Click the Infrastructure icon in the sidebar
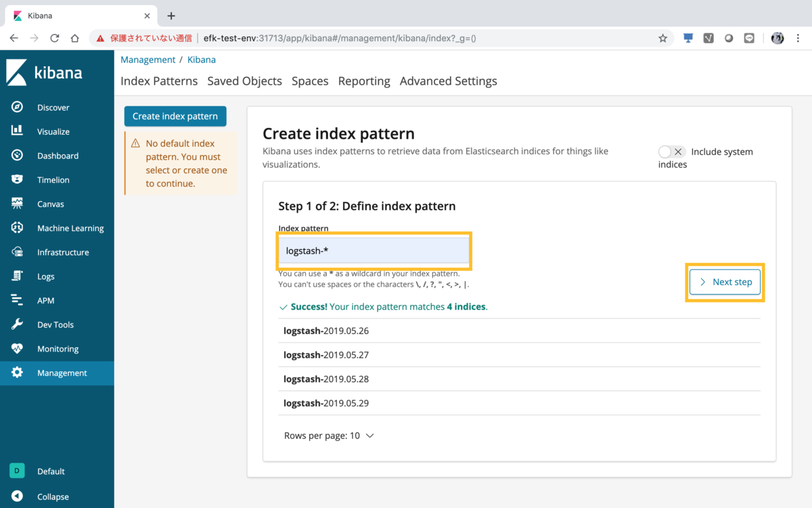812x508 pixels. coord(18,252)
